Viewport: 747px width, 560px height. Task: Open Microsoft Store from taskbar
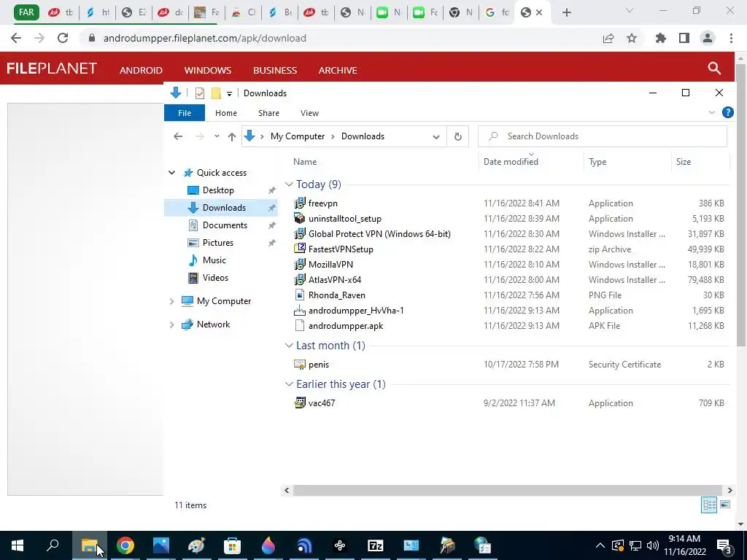(232, 545)
